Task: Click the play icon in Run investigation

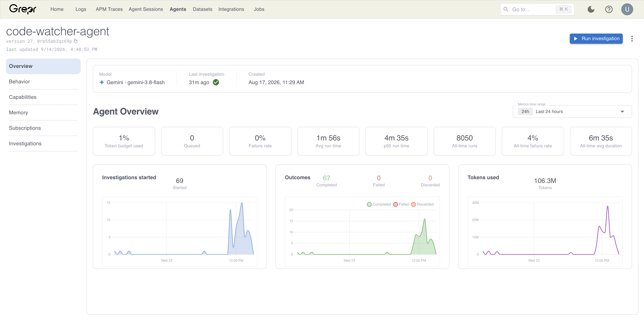Action: click(576, 38)
